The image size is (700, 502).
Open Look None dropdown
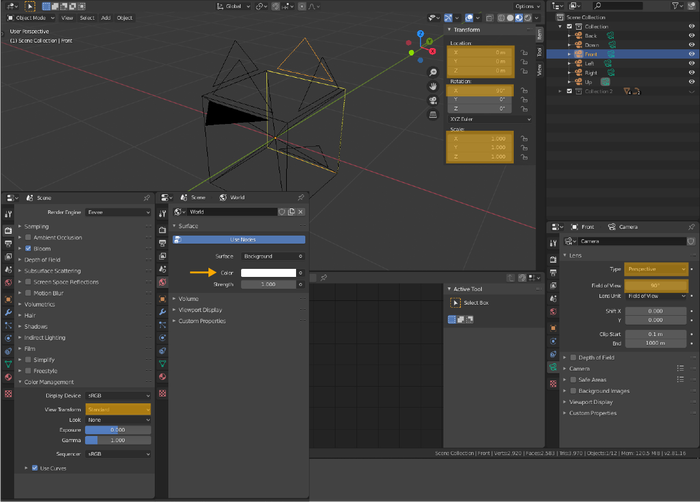click(118, 420)
